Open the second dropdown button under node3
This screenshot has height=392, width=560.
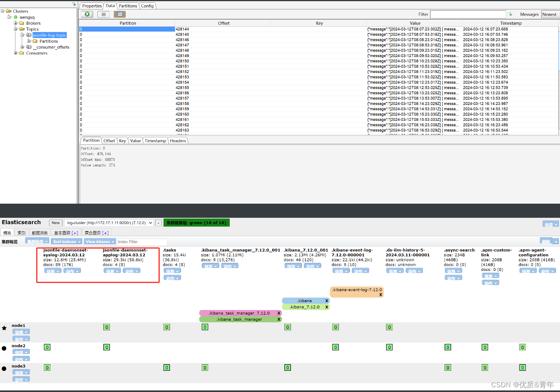[21, 379]
